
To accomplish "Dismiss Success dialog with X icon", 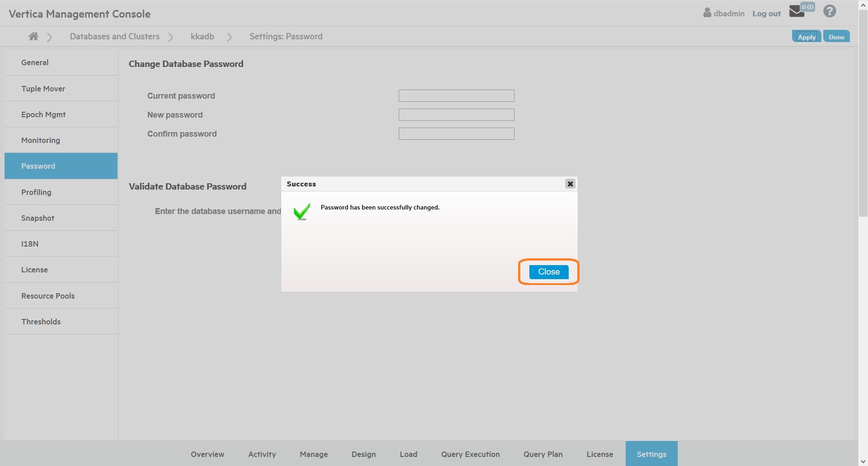I will pyautogui.click(x=570, y=184).
